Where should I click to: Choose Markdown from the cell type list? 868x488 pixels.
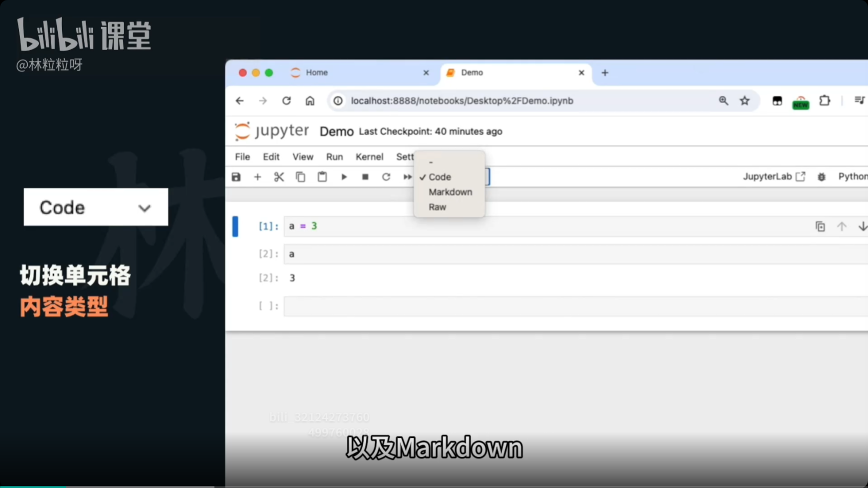coord(450,192)
